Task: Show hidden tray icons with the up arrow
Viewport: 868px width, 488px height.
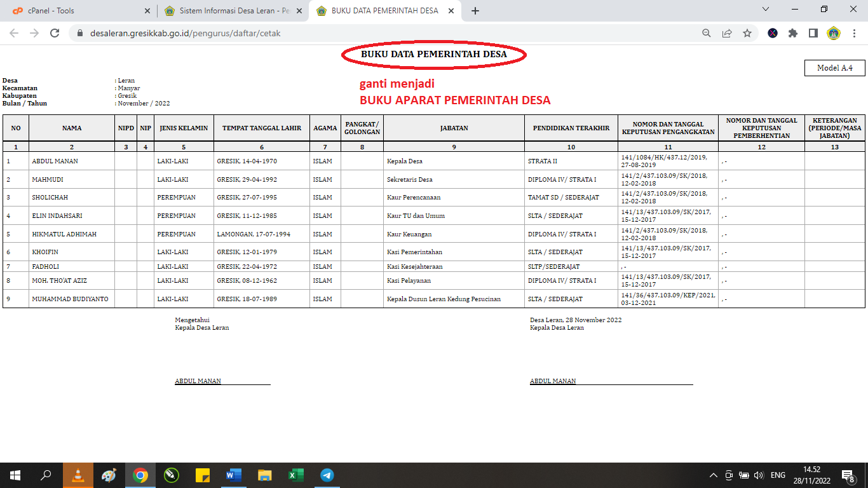Action: coord(713,475)
